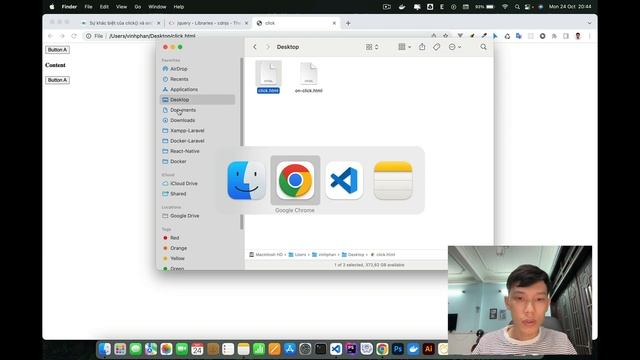The width and height of the screenshot is (640, 360).
Task: Choose Google Chrome in the app switcher
Action: 295,180
